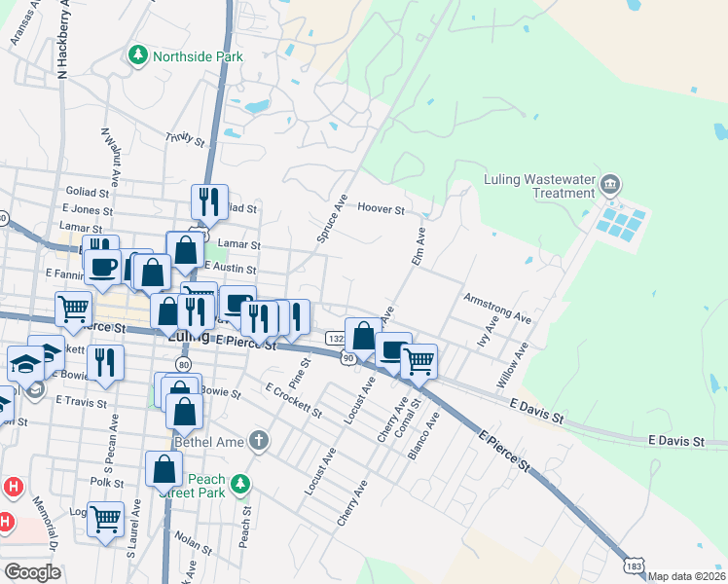This screenshot has height=584, width=728.
Task: Click the Armstrong Ave label
Action: point(497,309)
